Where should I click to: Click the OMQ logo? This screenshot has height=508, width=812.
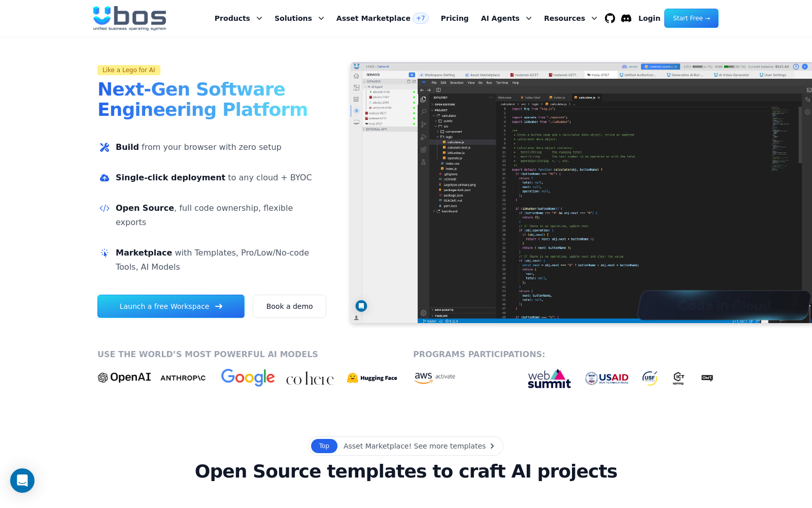click(707, 378)
